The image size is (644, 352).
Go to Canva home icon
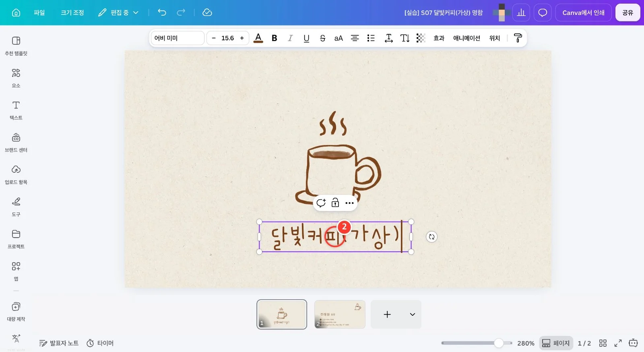point(16,12)
